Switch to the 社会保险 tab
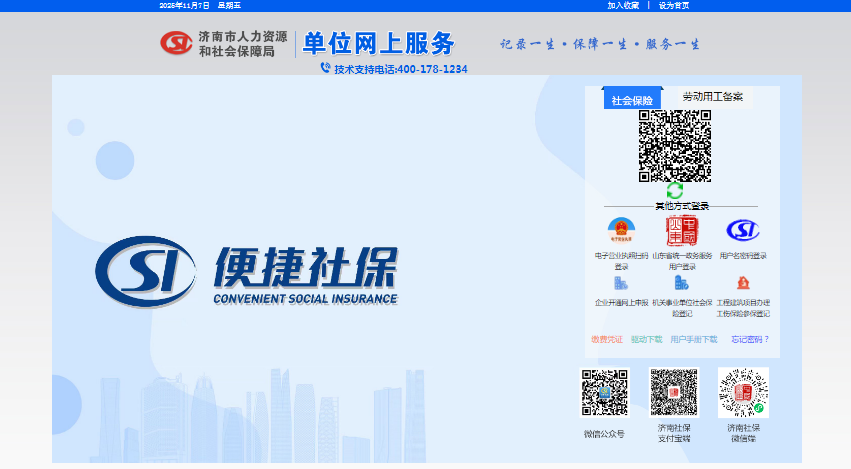Image resolution: width=851 pixels, height=469 pixels. (x=632, y=100)
